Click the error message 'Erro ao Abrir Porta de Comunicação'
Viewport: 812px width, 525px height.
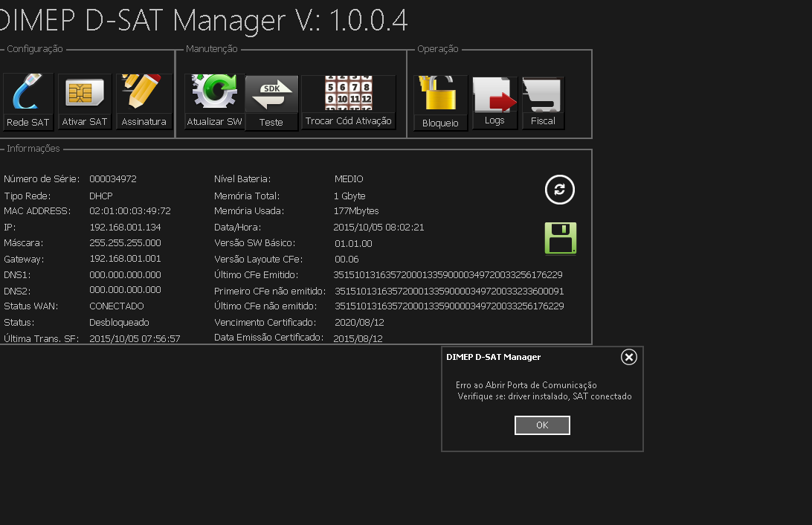(526, 385)
